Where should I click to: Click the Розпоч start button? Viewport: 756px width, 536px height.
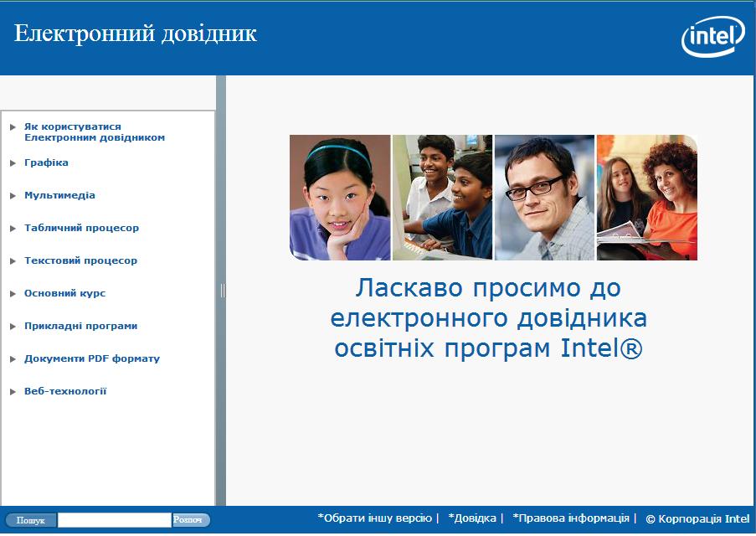pyautogui.click(x=191, y=520)
